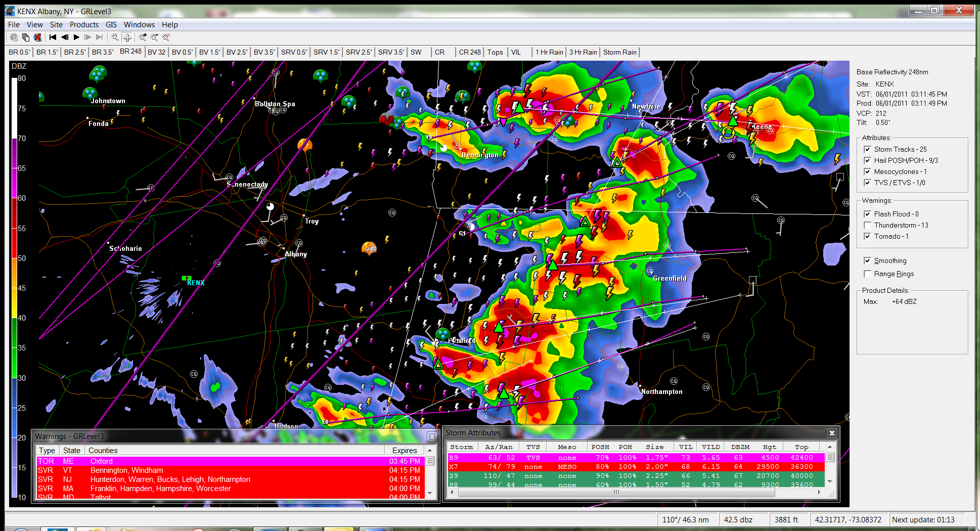
Task: Jump to first radar frame
Action: point(53,37)
